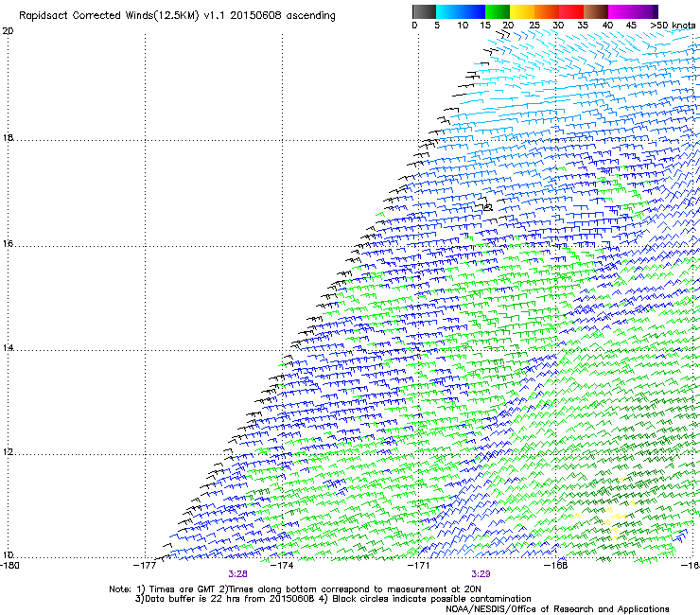This screenshot has width=700, height=615.
Task: Select the green 15-20 knots color band
Action: point(498,11)
